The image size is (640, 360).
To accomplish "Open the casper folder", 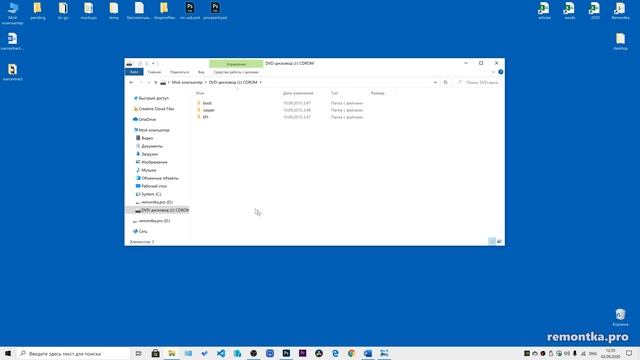I will click(208, 110).
